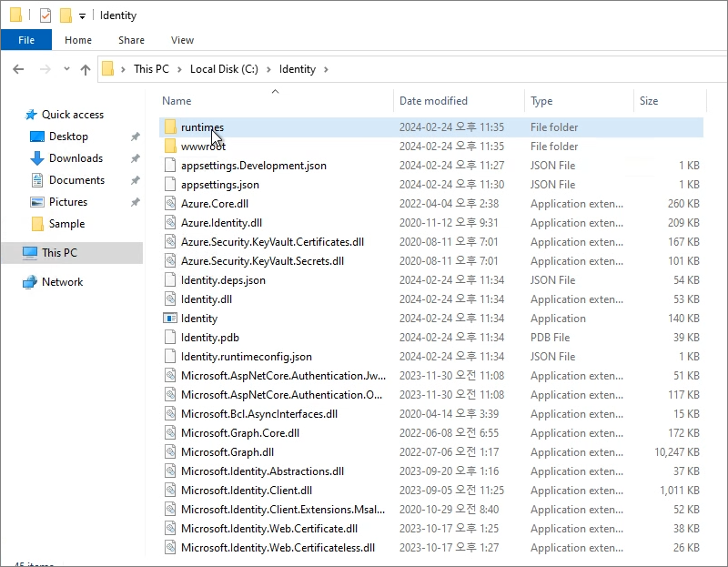Open Pictures in the navigation pane
The image size is (728, 567).
click(67, 201)
